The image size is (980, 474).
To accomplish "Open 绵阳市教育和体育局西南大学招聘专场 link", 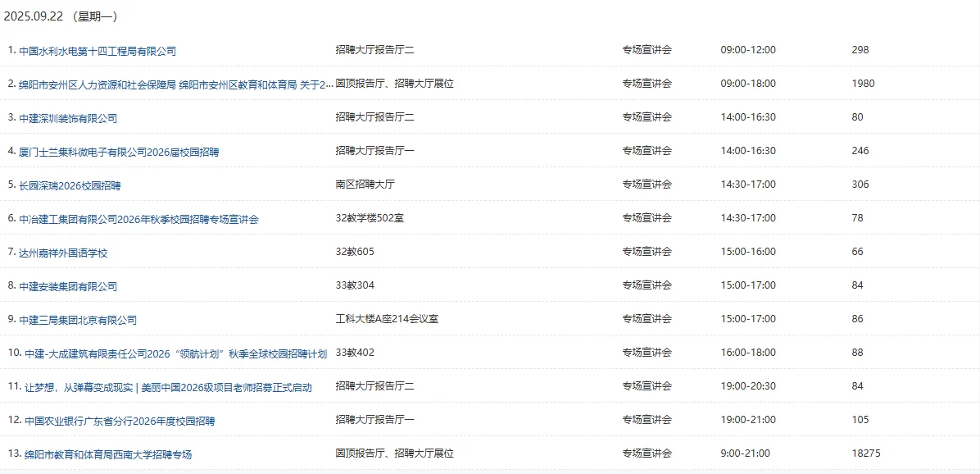I will tap(108, 456).
